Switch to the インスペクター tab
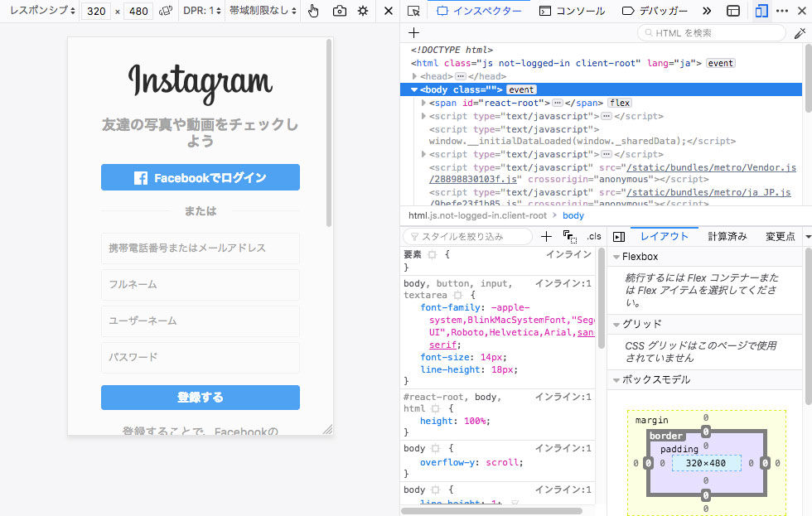 point(479,11)
